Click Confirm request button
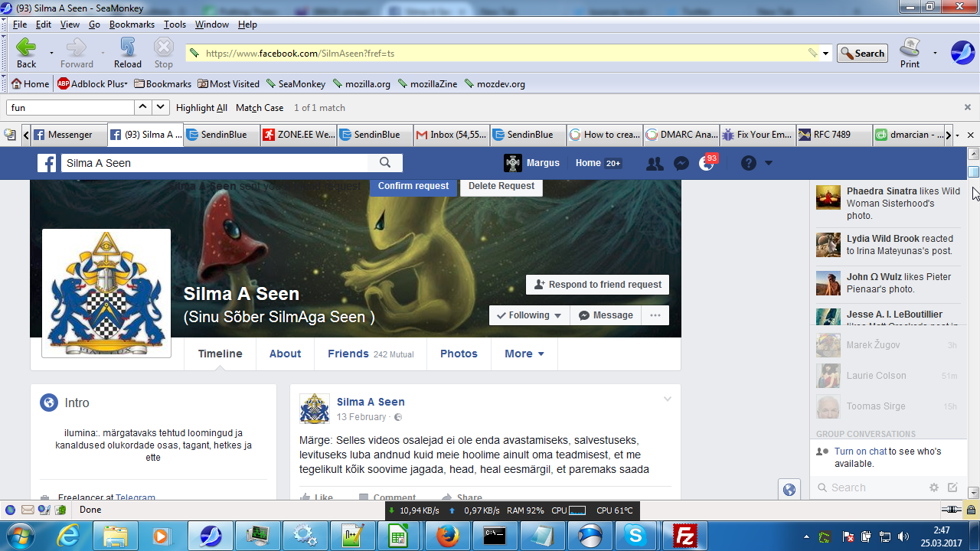The image size is (980, 551). 413,186
